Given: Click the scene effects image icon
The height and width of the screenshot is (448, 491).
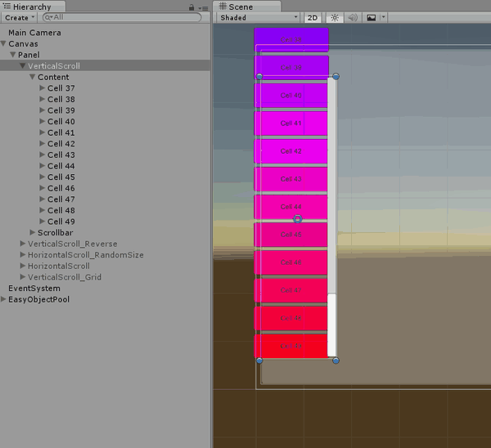Looking at the screenshot, I should [372, 18].
